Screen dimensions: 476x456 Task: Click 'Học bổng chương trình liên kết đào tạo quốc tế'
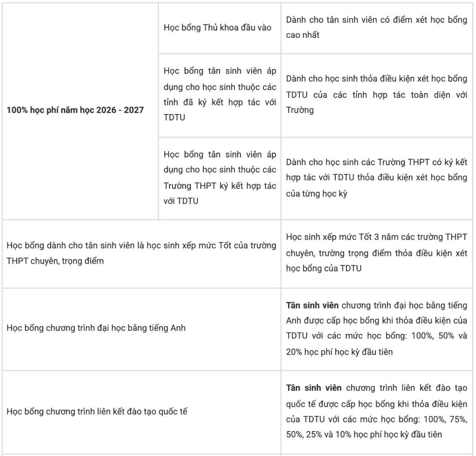tap(97, 412)
